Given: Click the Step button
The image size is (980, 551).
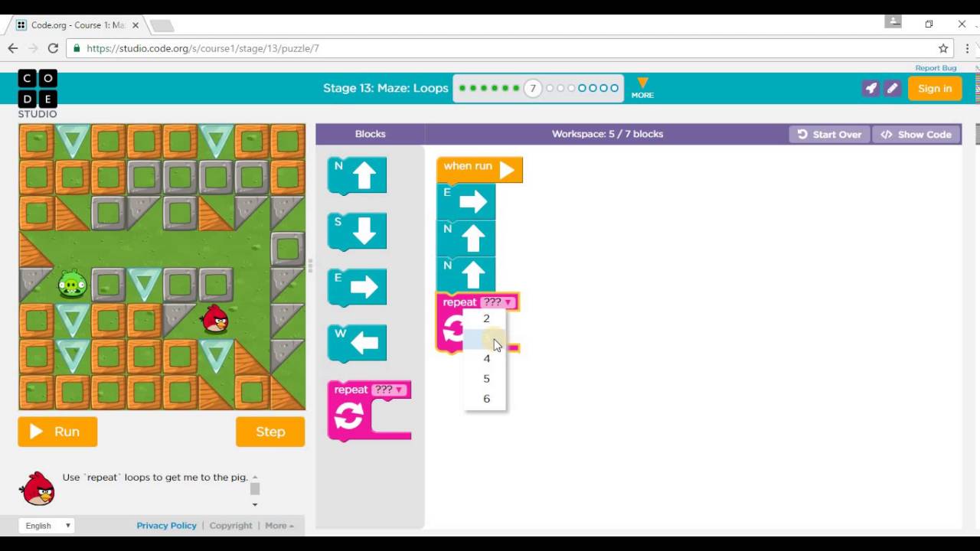Looking at the screenshot, I should coord(270,432).
